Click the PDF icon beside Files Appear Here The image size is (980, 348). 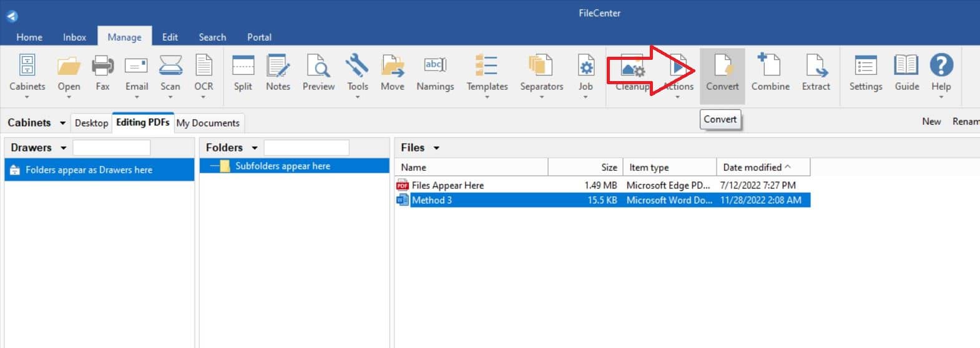point(403,185)
